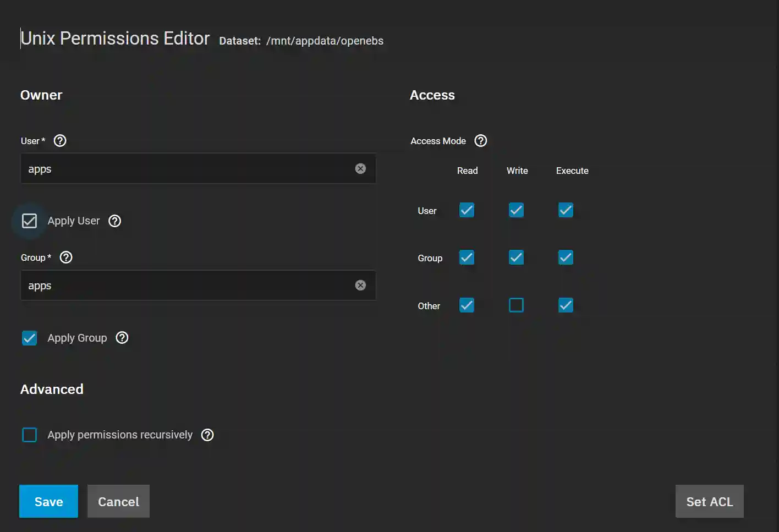This screenshot has width=779, height=532.
Task: Click the Save button
Action: [48, 501]
